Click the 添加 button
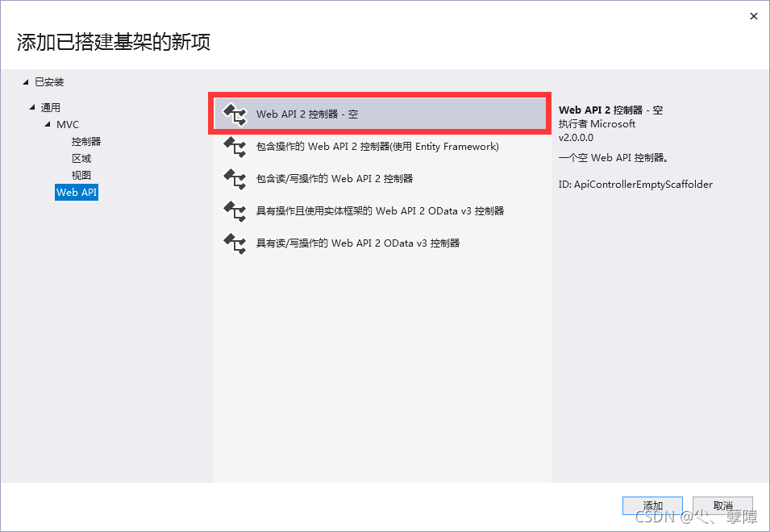This screenshot has height=532, width=770. 652,505
